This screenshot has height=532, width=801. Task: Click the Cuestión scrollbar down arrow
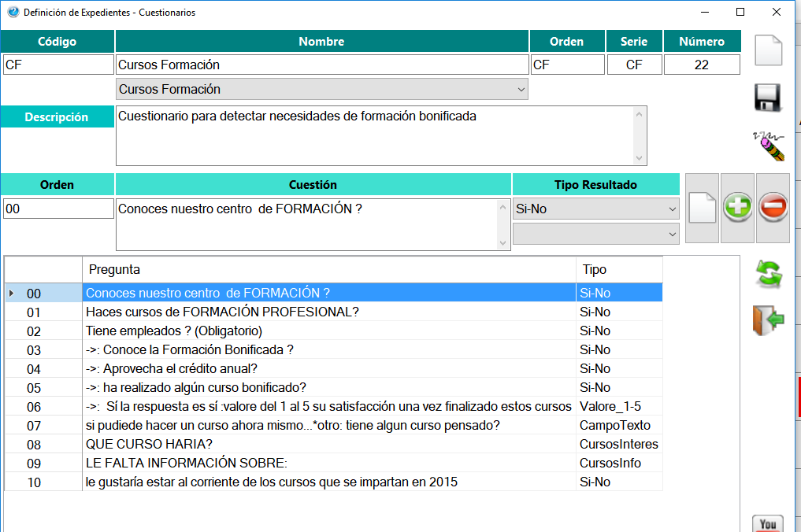[x=502, y=243]
